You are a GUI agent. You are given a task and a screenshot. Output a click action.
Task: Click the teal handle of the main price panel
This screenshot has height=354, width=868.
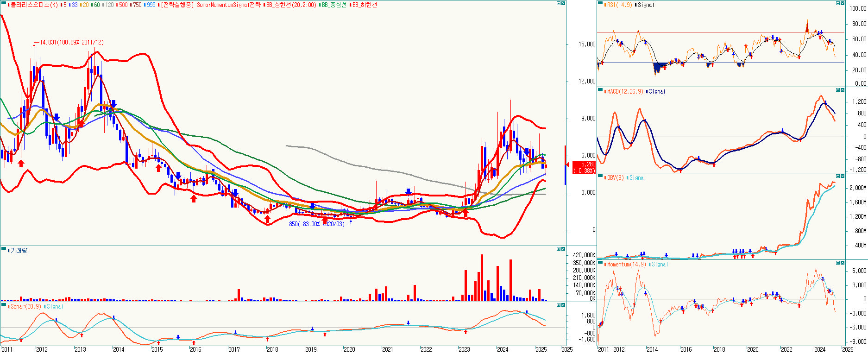(4, 3)
